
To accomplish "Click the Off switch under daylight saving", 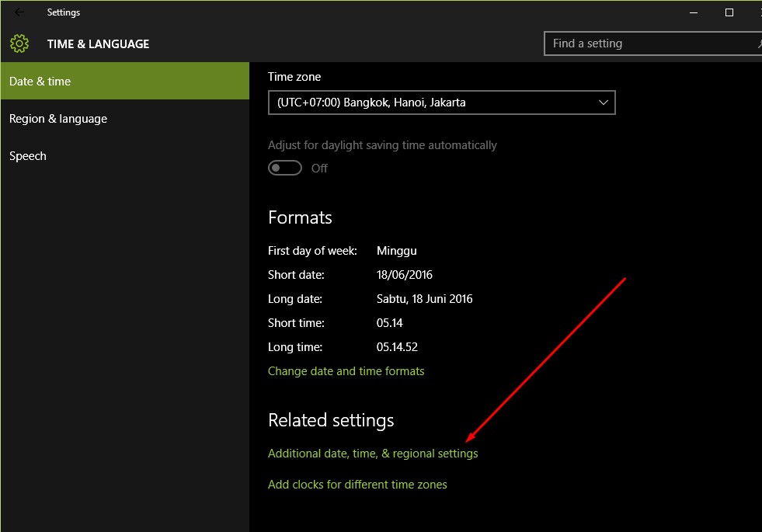I will [x=284, y=168].
